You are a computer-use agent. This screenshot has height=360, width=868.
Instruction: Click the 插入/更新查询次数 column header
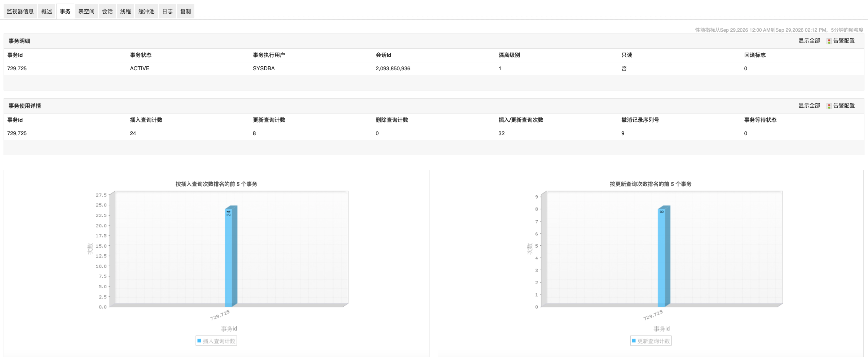pos(521,120)
